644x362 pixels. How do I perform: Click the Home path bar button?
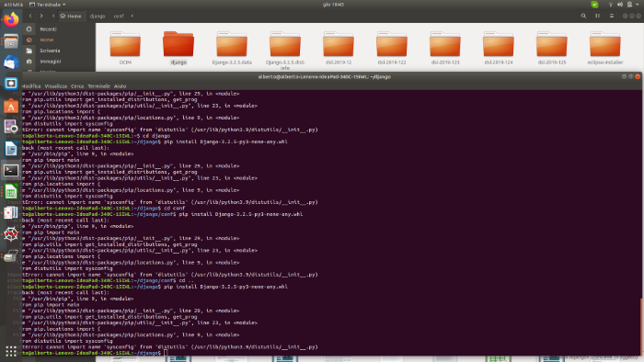71,16
